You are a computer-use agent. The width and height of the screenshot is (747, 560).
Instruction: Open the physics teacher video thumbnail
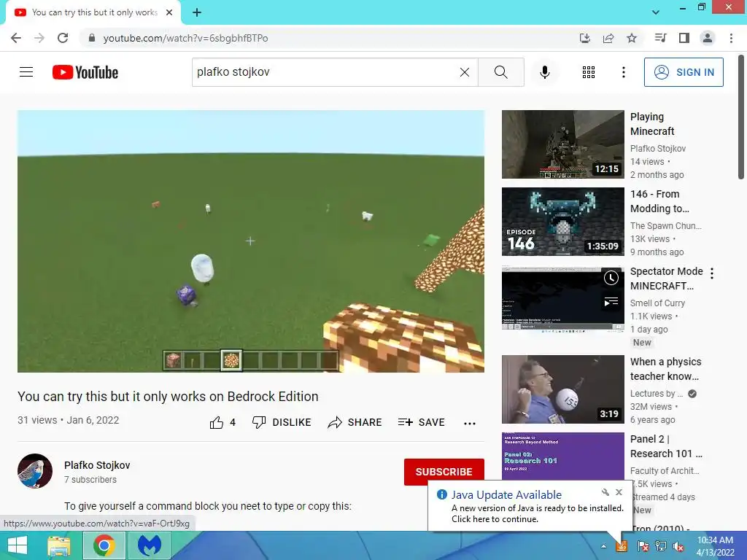pyautogui.click(x=562, y=389)
